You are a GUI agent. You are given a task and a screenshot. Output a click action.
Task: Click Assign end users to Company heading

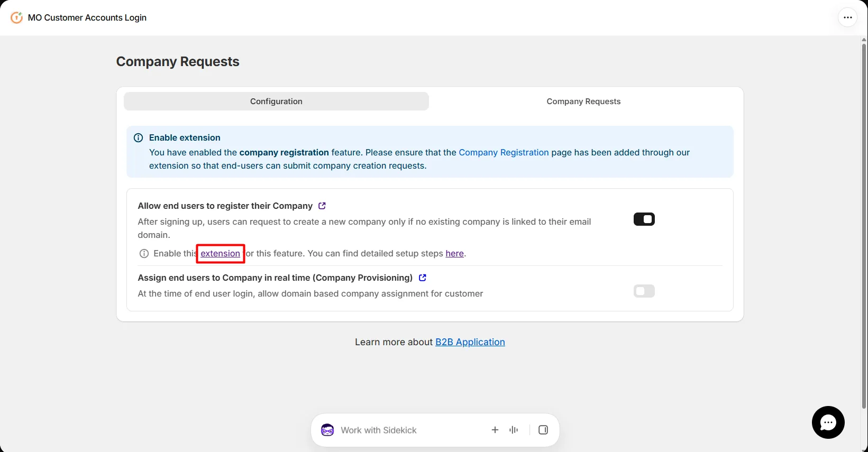click(x=275, y=278)
